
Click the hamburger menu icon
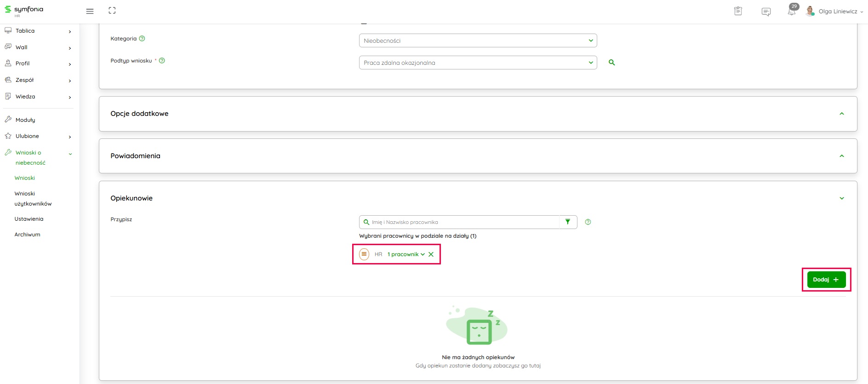90,11
